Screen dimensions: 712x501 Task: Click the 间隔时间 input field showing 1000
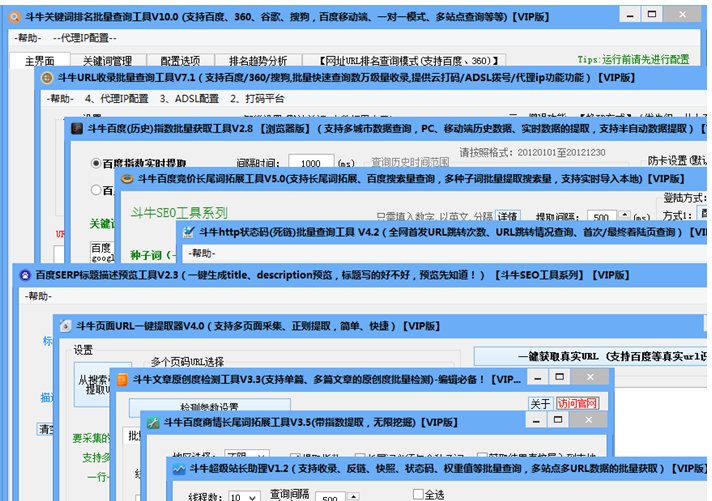click(x=310, y=163)
